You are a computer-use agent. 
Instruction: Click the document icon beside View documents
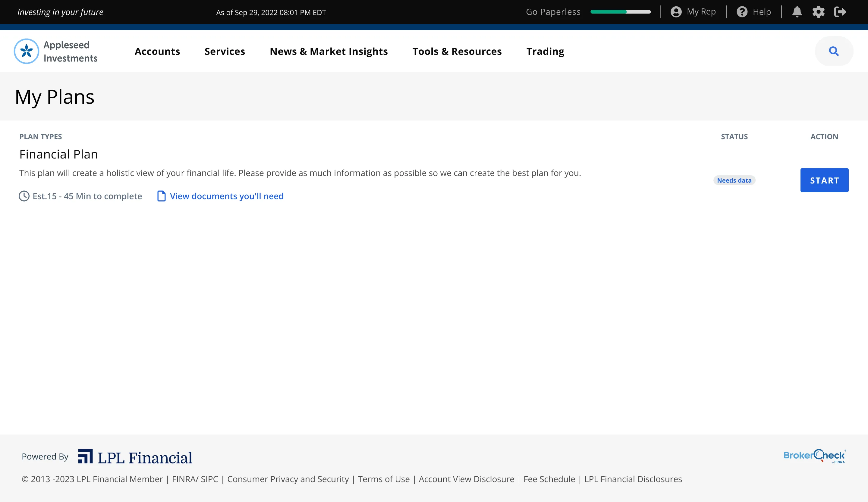point(161,196)
